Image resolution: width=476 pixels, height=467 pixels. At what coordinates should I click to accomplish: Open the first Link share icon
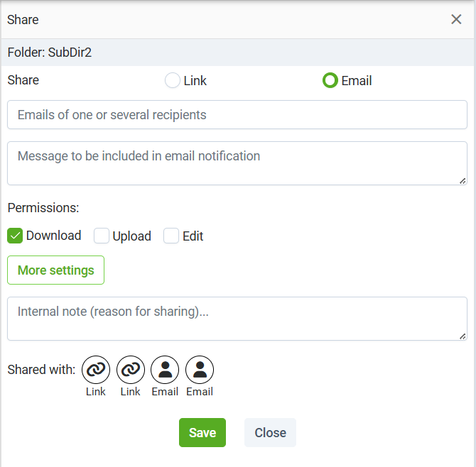click(x=96, y=370)
